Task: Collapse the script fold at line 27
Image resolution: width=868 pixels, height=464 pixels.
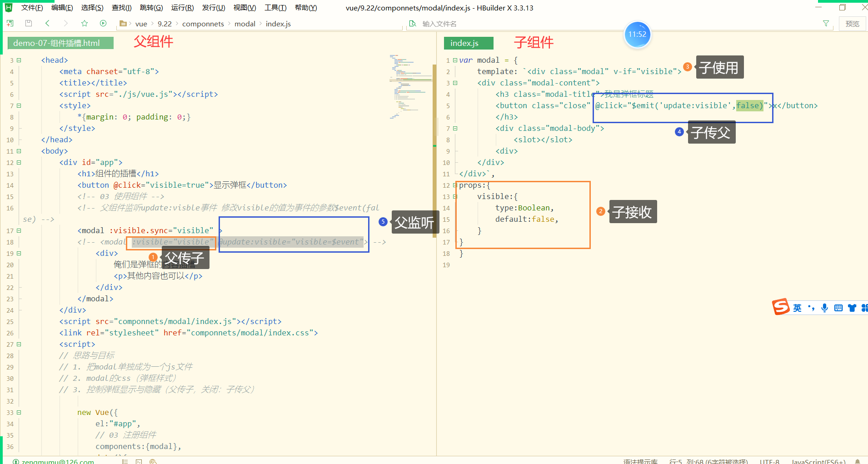Action: pos(19,344)
